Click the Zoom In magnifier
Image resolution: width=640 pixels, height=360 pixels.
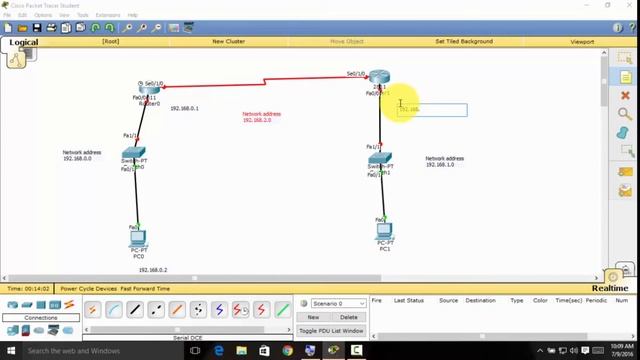[127, 28]
